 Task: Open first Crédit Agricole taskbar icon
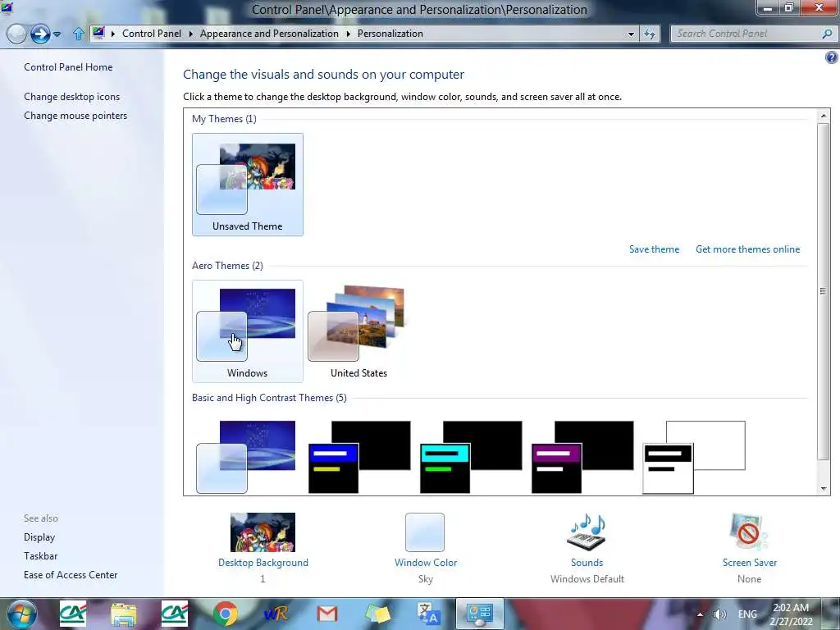pos(73,614)
